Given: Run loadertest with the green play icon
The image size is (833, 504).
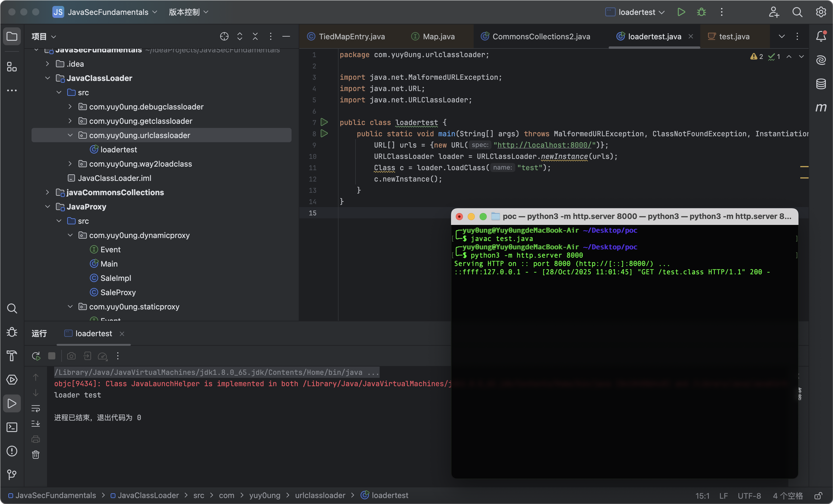Looking at the screenshot, I should (x=681, y=12).
